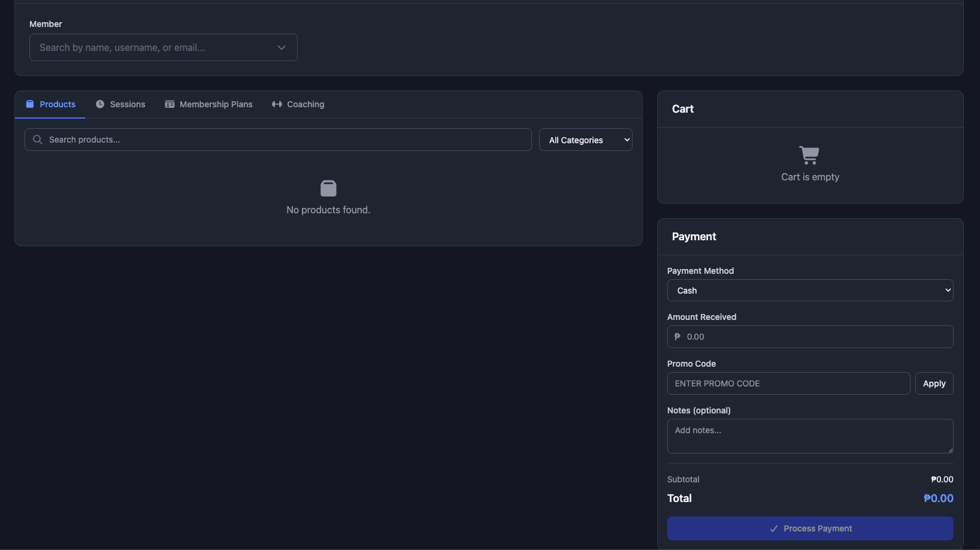This screenshot has width=980, height=550.
Task: Click the magnifier icon in product search
Action: (x=37, y=140)
